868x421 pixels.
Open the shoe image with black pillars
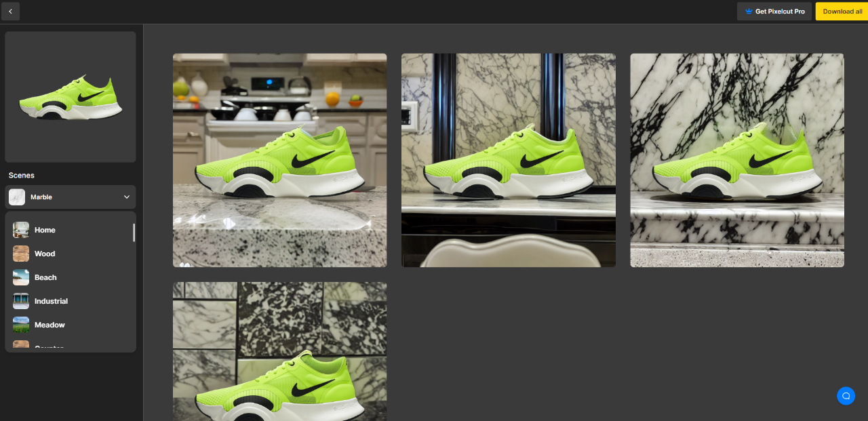[509, 160]
